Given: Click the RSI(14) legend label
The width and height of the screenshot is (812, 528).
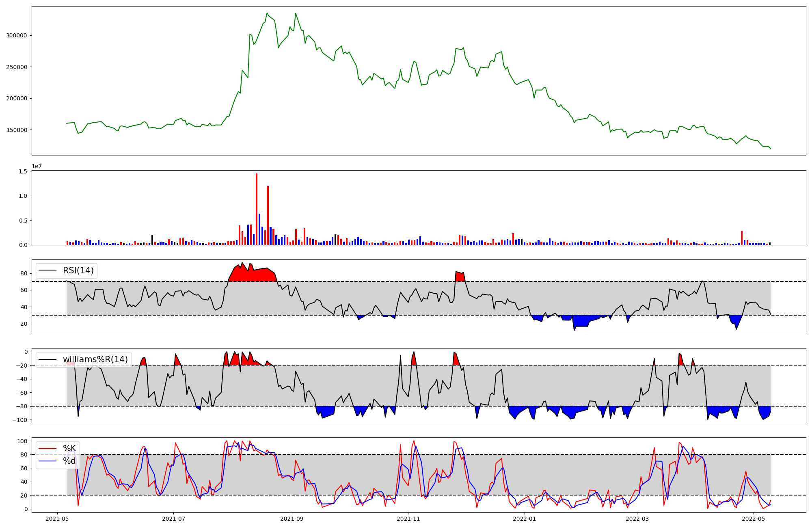Looking at the screenshot, I should 78,270.
